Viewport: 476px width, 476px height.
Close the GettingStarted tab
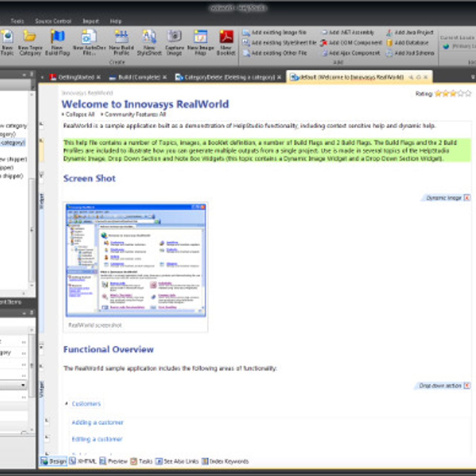[98, 77]
